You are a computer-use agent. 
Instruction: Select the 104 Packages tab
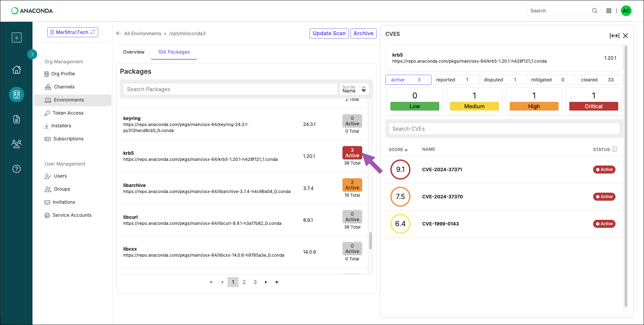tap(174, 52)
